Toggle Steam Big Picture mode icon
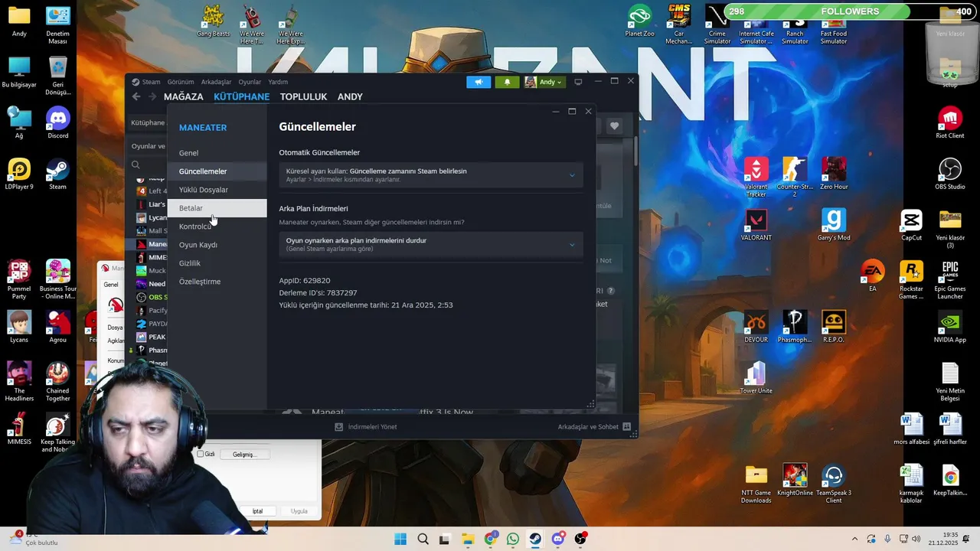 tap(578, 82)
